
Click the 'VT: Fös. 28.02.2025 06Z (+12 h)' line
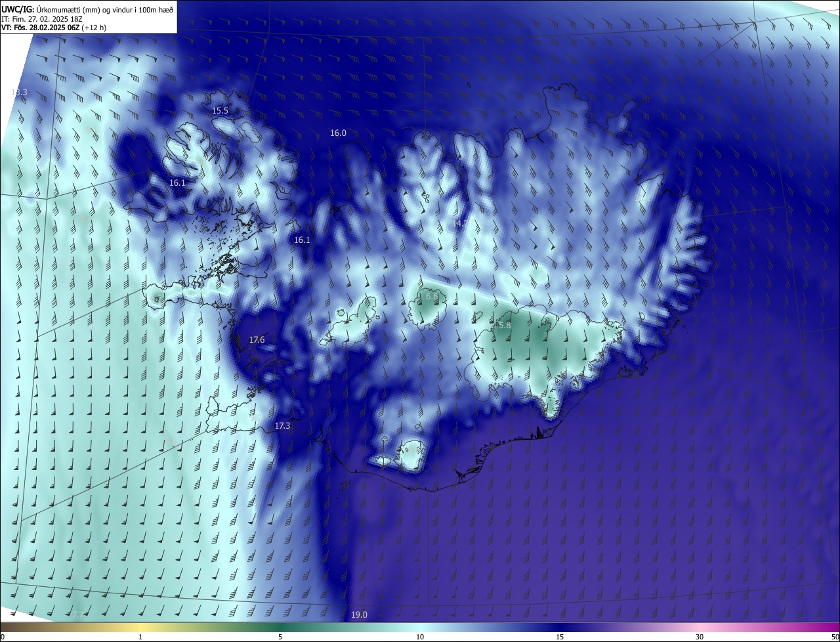coord(54,28)
